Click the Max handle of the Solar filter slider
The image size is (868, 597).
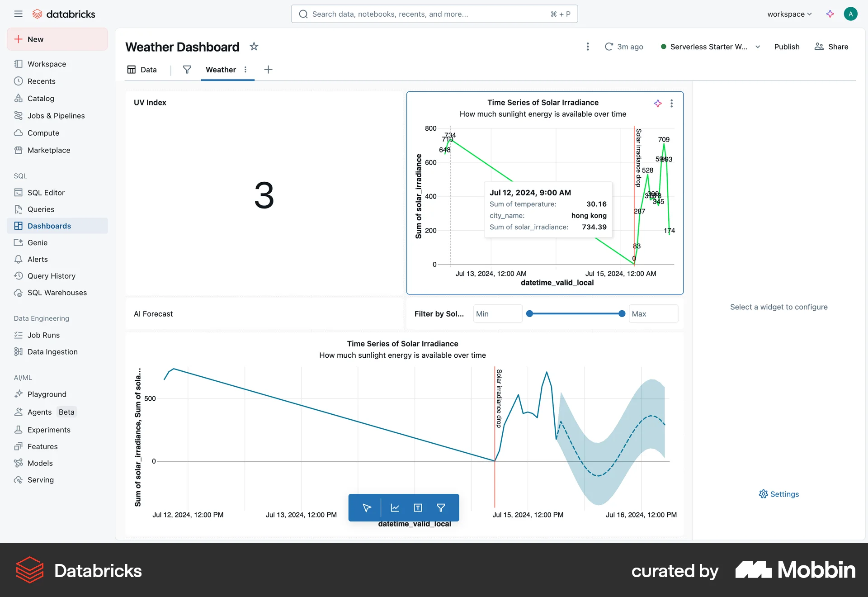[x=622, y=313]
